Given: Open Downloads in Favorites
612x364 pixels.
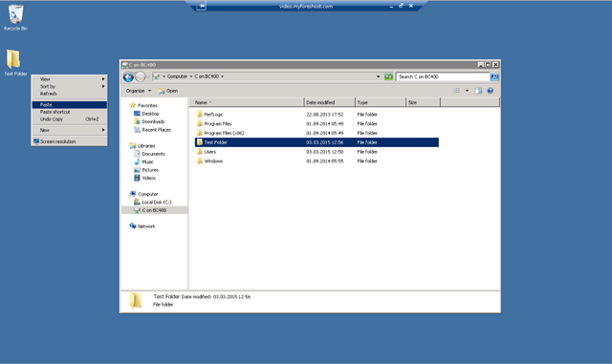Looking at the screenshot, I should tap(153, 121).
